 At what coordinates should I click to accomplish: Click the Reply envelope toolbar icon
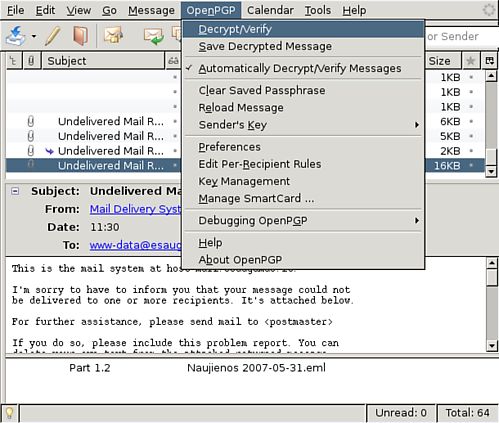[x=154, y=36]
